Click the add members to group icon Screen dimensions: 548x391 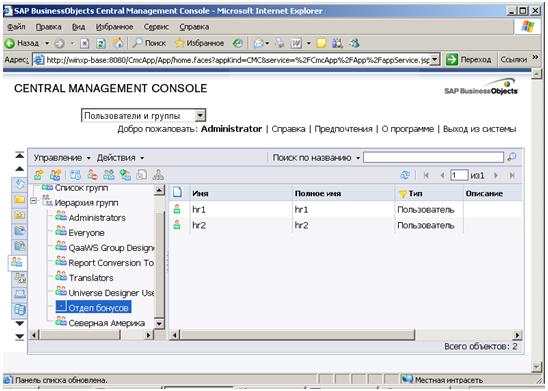(x=109, y=175)
